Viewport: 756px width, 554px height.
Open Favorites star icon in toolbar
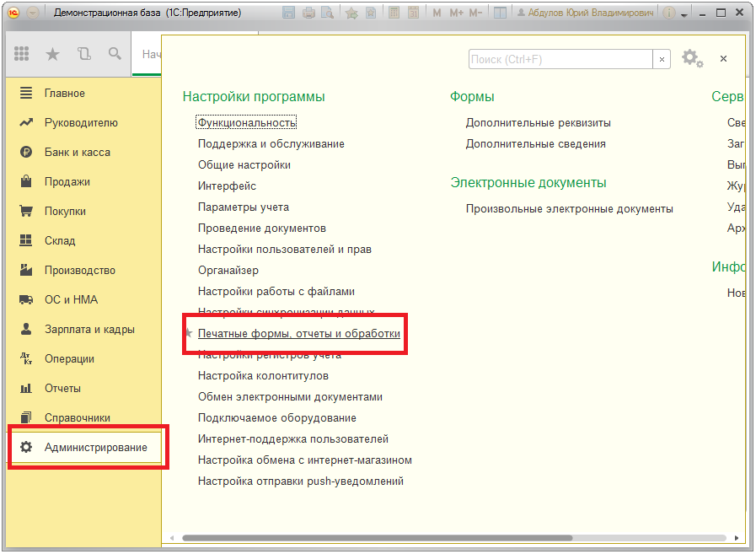(52, 54)
